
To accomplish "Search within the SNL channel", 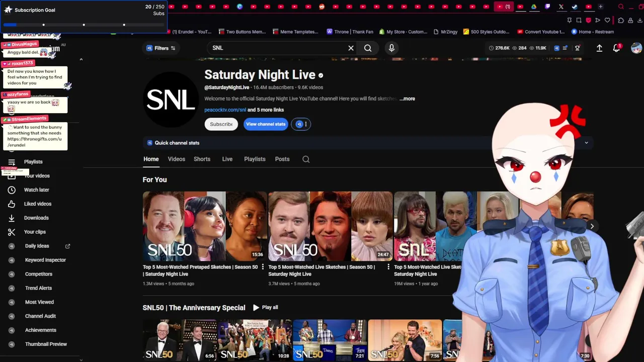I will click(306, 159).
